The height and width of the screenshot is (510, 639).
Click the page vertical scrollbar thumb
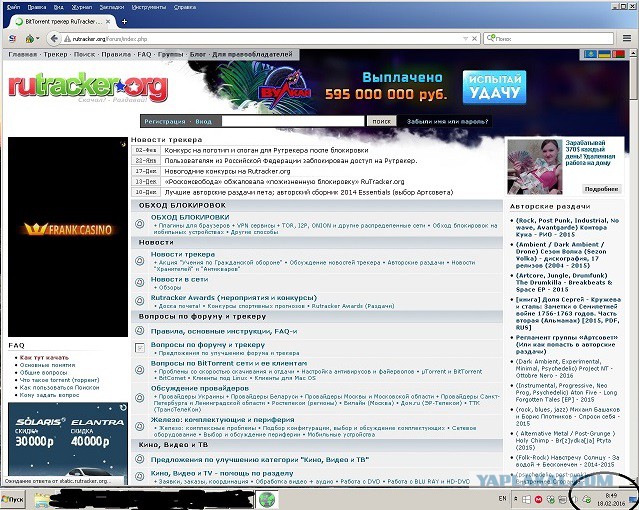point(633,79)
